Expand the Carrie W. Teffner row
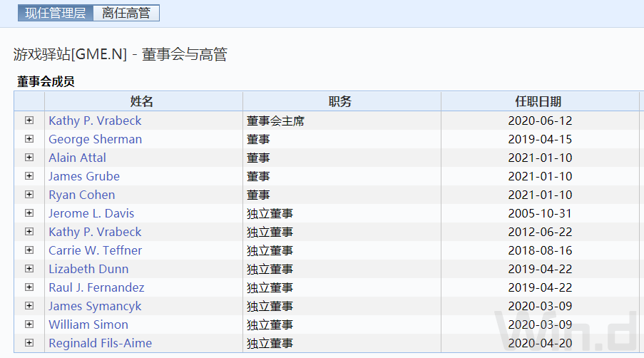 29,250
